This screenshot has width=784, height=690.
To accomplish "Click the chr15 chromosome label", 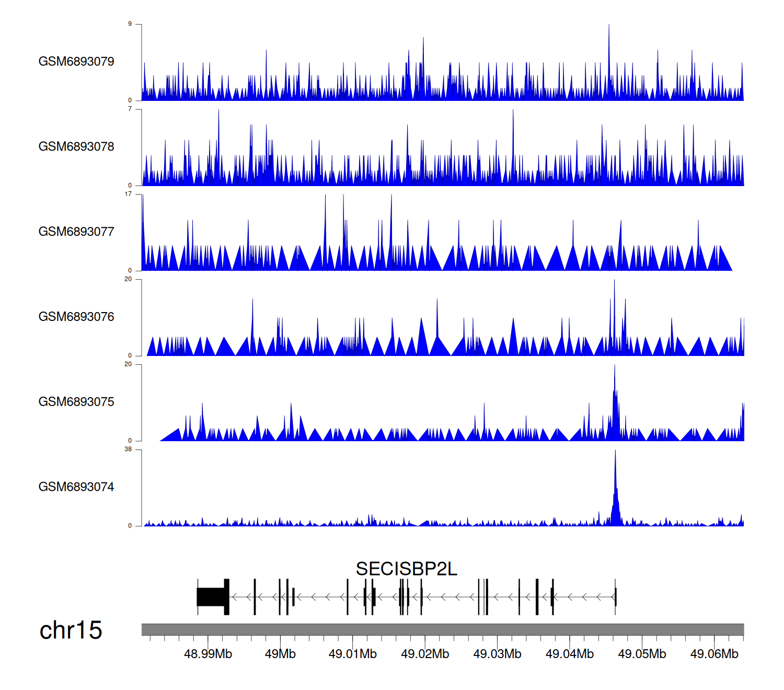I will point(71,630).
